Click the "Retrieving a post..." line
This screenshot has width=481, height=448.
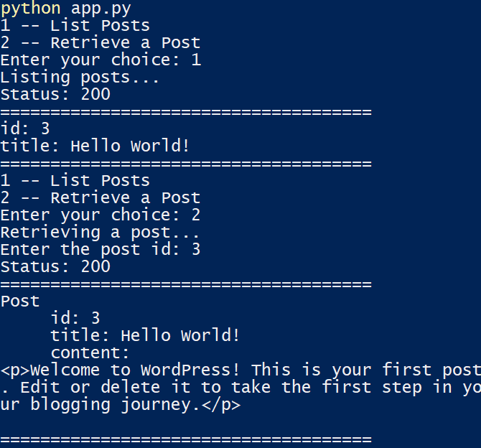[x=100, y=232]
